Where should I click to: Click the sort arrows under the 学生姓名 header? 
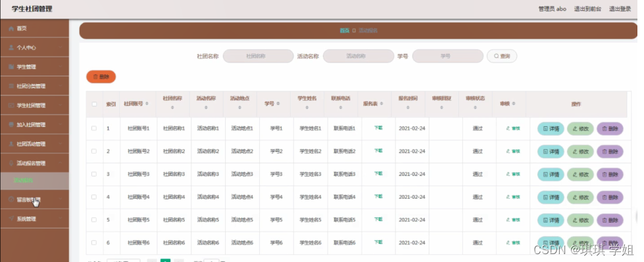click(x=307, y=108)
